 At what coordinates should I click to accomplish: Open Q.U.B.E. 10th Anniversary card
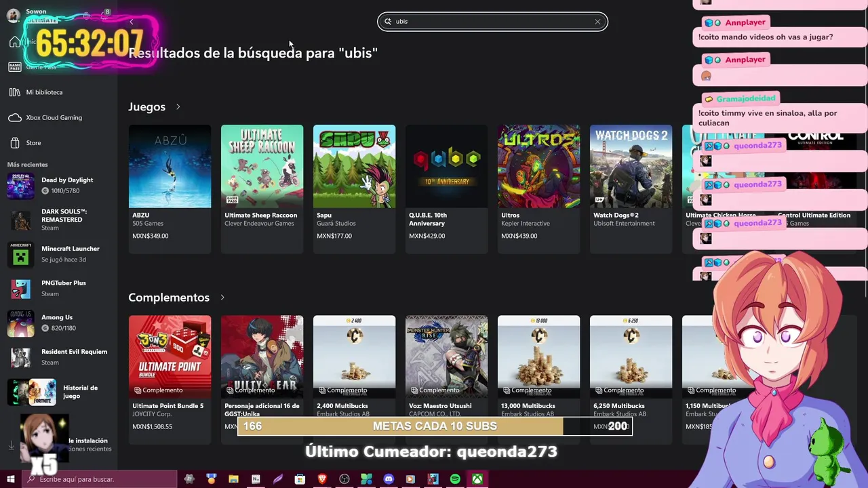tap(446, 188)
